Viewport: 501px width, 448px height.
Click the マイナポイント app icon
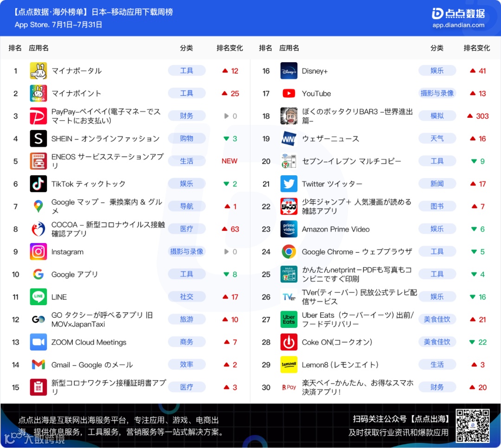tap(39, 93)
